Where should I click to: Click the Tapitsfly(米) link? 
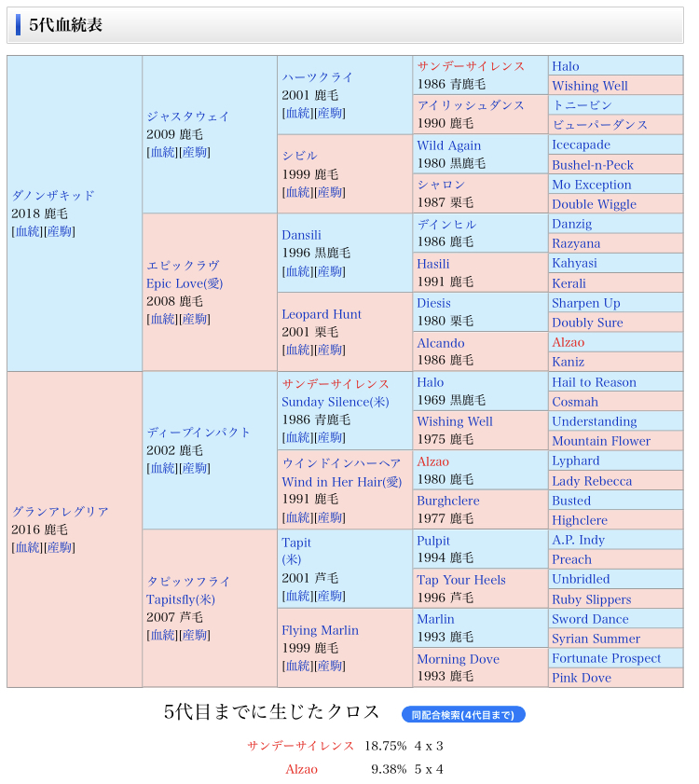point(181,599)
